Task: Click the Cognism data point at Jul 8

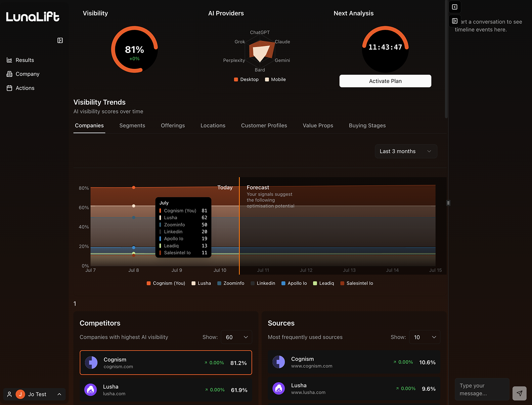Action: (134, 188)
